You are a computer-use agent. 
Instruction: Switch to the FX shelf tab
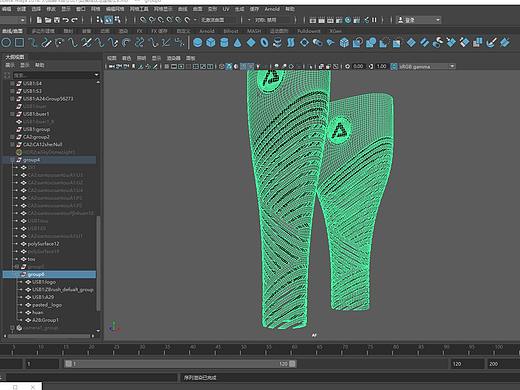pyautogui.click(x=139, y=31)
